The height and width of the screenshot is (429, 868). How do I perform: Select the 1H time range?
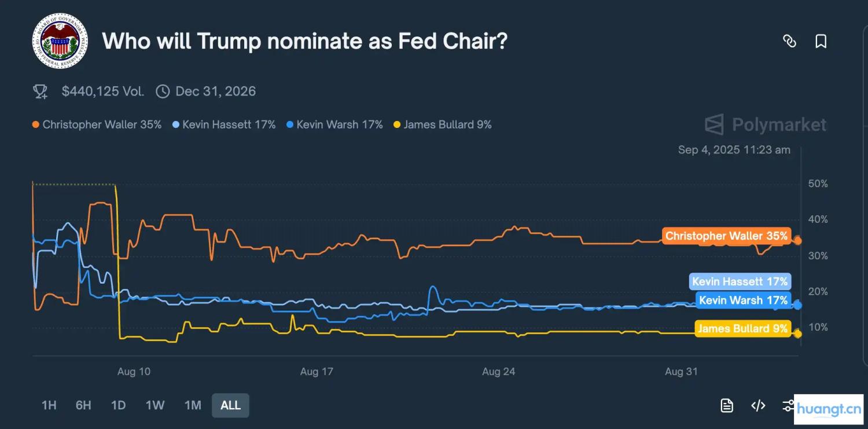tap(49, 405)
